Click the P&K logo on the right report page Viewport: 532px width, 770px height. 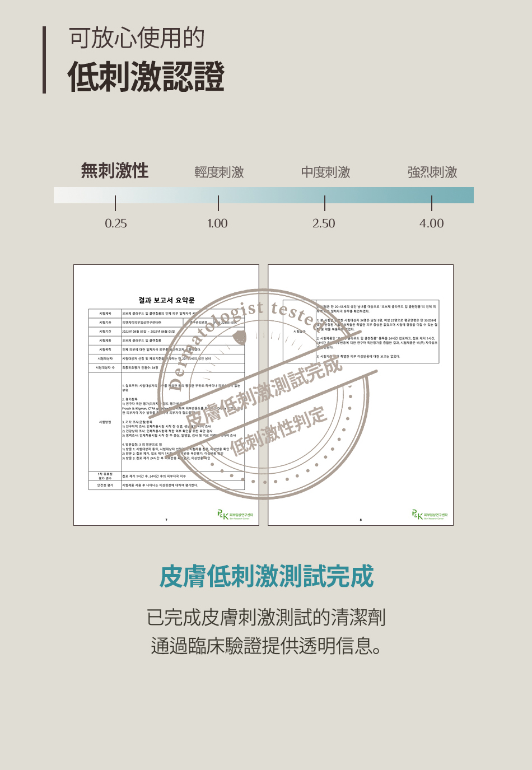[x=430, y=515]
